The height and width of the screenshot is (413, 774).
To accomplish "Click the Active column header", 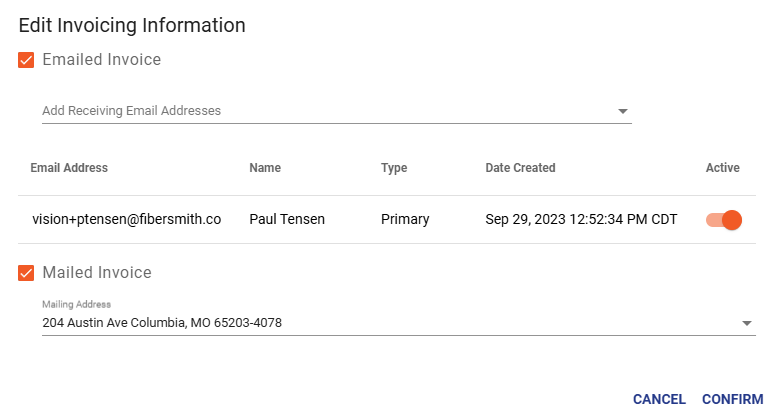I will 723,168.
